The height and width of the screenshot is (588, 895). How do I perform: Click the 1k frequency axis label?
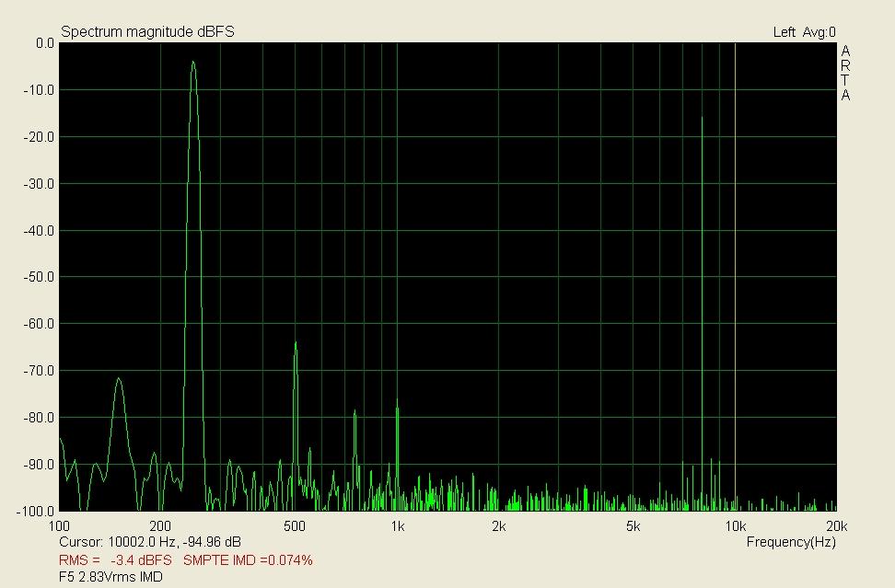tap(398, 526)
